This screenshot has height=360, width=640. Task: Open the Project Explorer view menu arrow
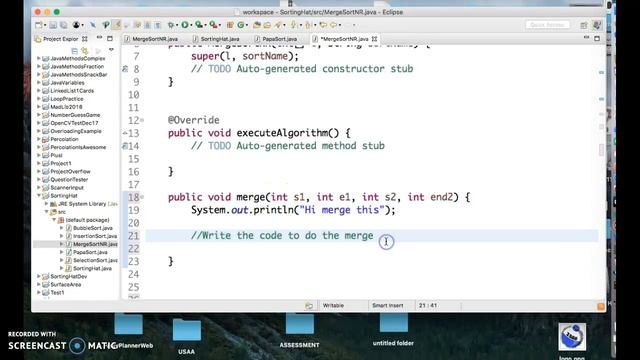click(111, 50)
